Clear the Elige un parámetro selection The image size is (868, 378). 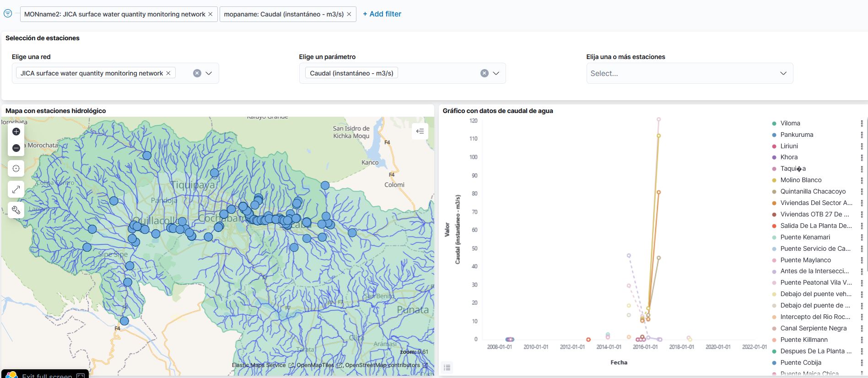click(x=485, y=73)
